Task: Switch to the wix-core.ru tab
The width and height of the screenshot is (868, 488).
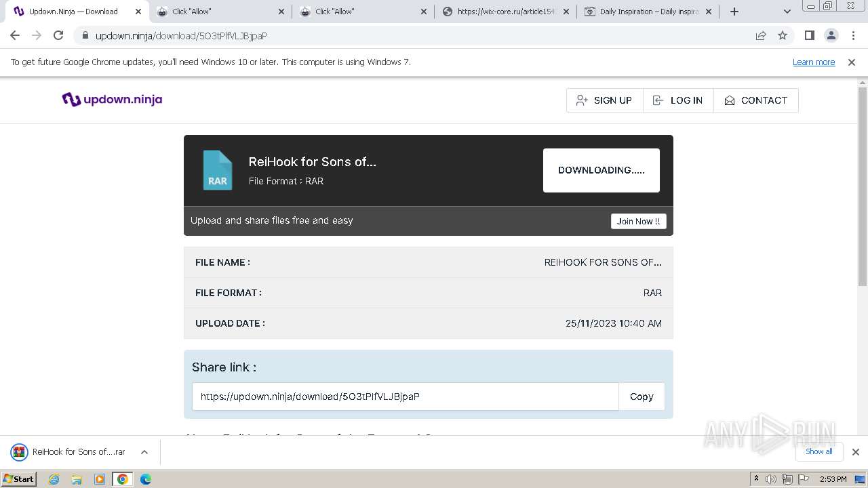Action: [505, 12]
